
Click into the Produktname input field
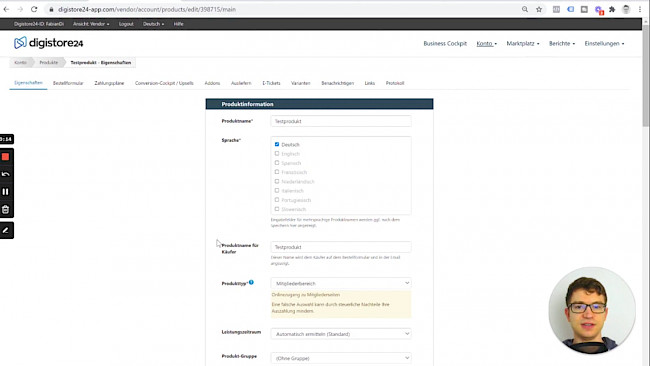341,121
